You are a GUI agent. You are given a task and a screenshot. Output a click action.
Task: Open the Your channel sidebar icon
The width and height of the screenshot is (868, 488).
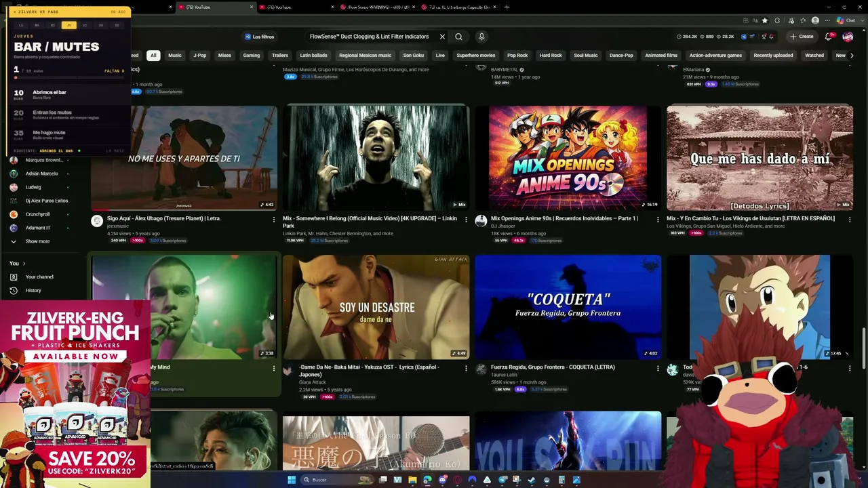pos(14,277)
